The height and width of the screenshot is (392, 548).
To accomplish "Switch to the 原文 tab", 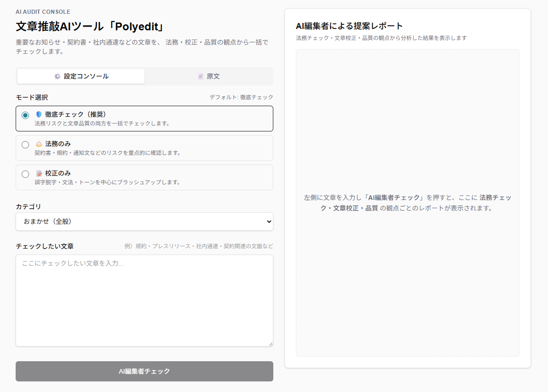I will [x=208, y=76].
